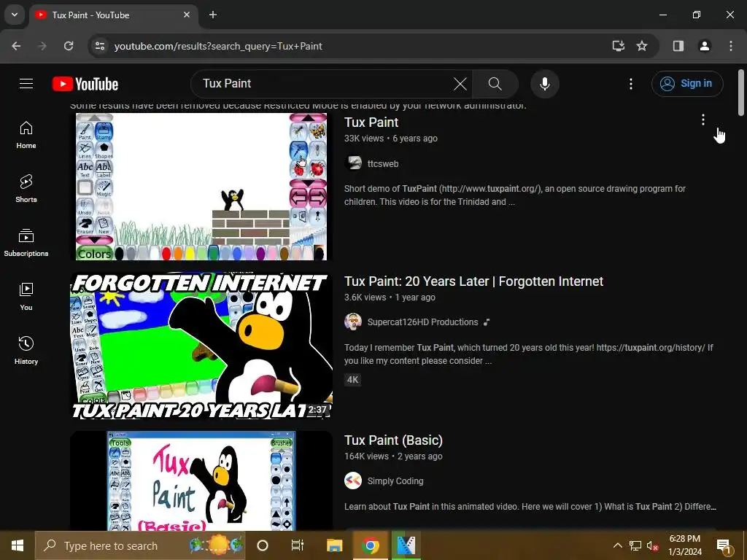
Task: Focus the YouTube search input field
Action: pyautogui.click(x=324, y=84)
